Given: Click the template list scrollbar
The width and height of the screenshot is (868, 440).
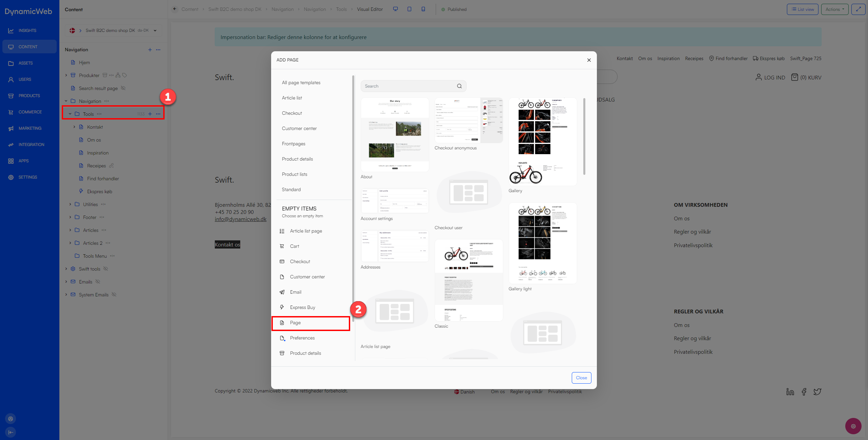Looking at the screenshot, I should [584, 136].
